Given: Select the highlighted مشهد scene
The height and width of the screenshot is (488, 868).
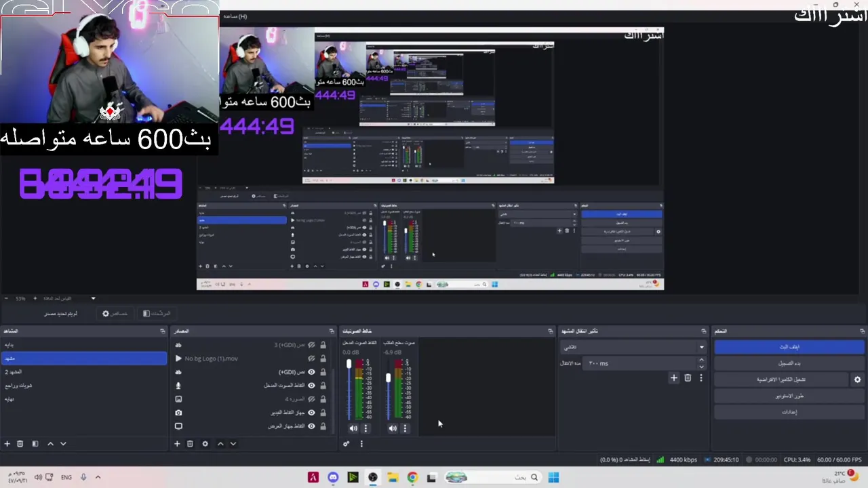Looking at the screenshot, I should [83, 359].
